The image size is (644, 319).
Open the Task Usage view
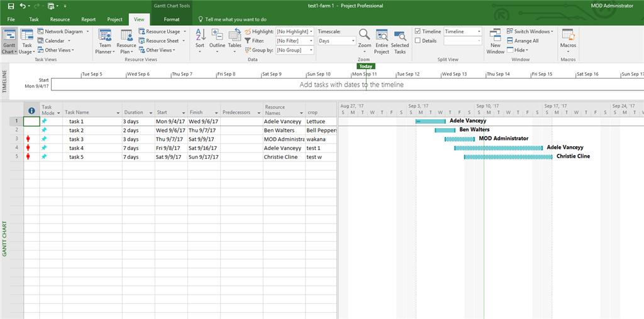27,42
